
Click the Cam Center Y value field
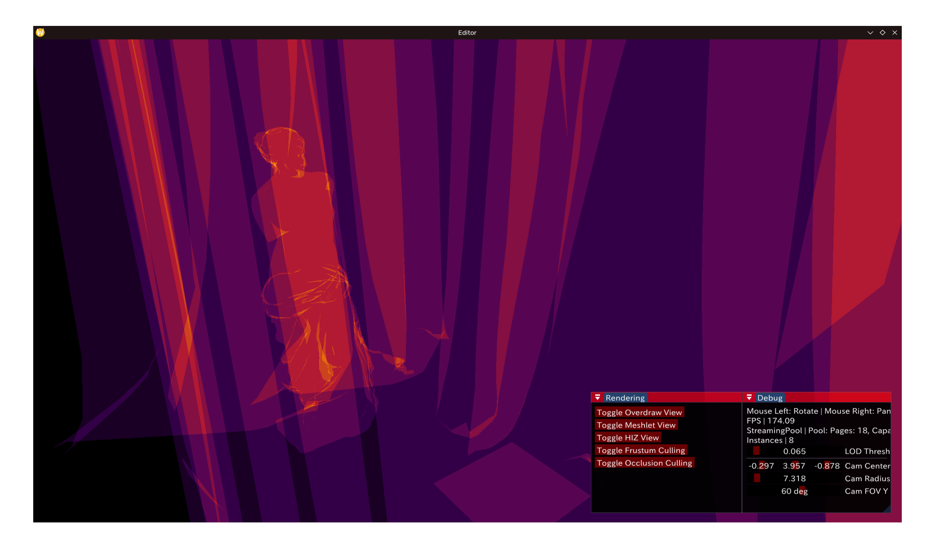[x=794, y=466]
